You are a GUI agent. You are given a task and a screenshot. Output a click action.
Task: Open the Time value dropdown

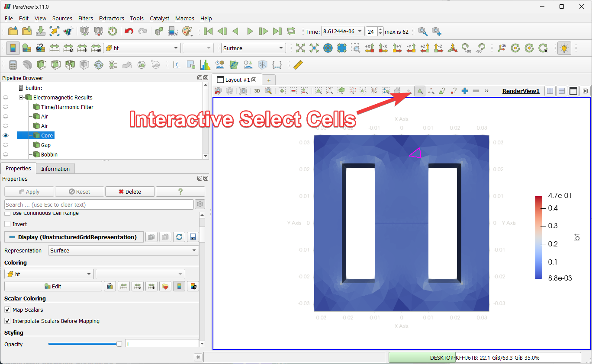click(342, 32)
